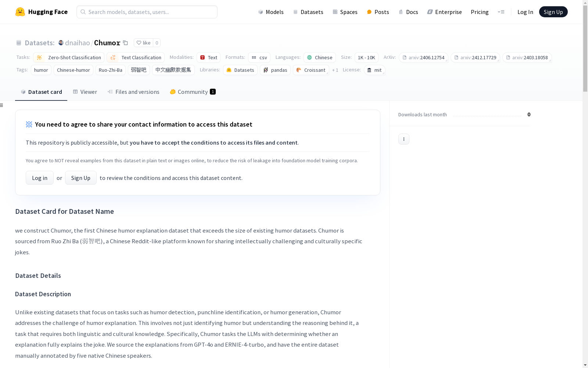588x368 pixels.
Task: Open the three-dot options menu in sidebar
Action: [x=404, y=139]
